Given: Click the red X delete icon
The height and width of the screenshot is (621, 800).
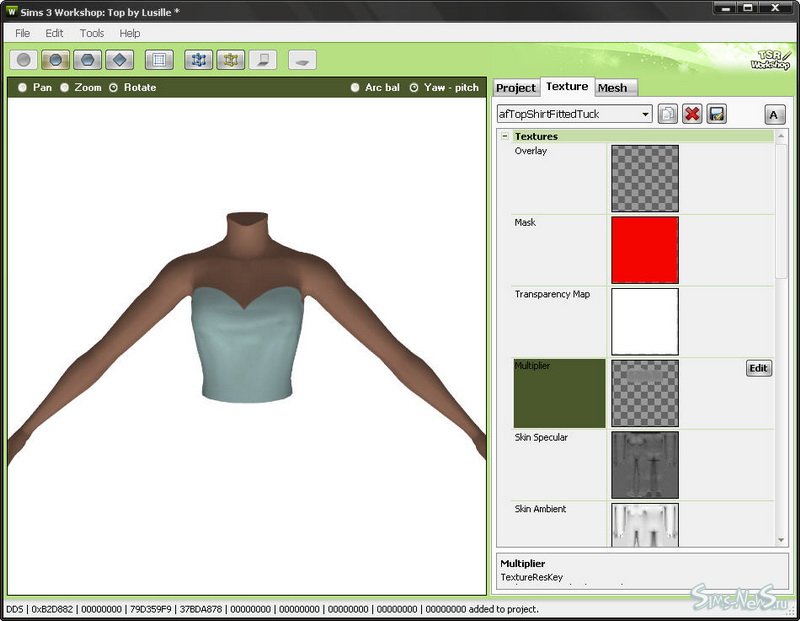Looking at the screenshot, I should pyautogui.click(x=692, y=114).
